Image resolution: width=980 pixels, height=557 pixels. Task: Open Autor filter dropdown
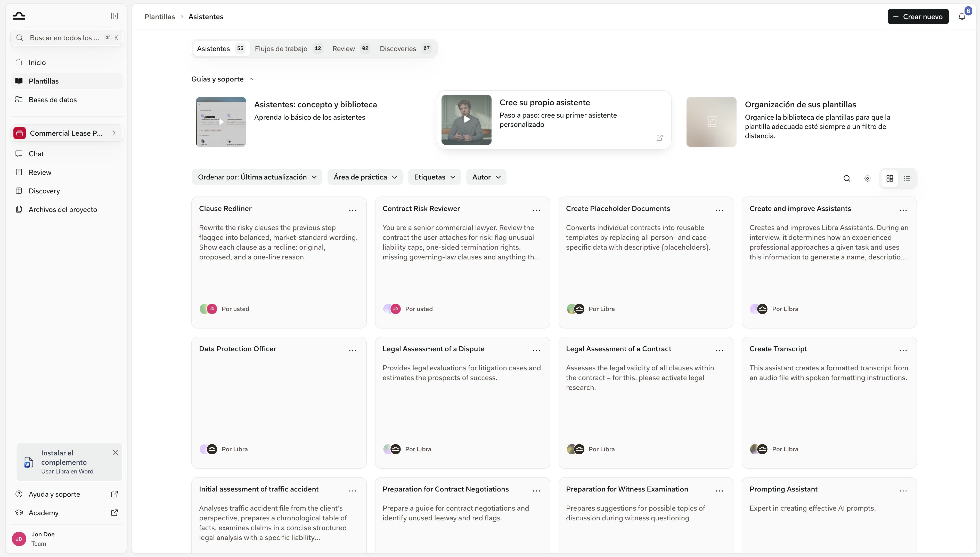(x=486, y=177)
